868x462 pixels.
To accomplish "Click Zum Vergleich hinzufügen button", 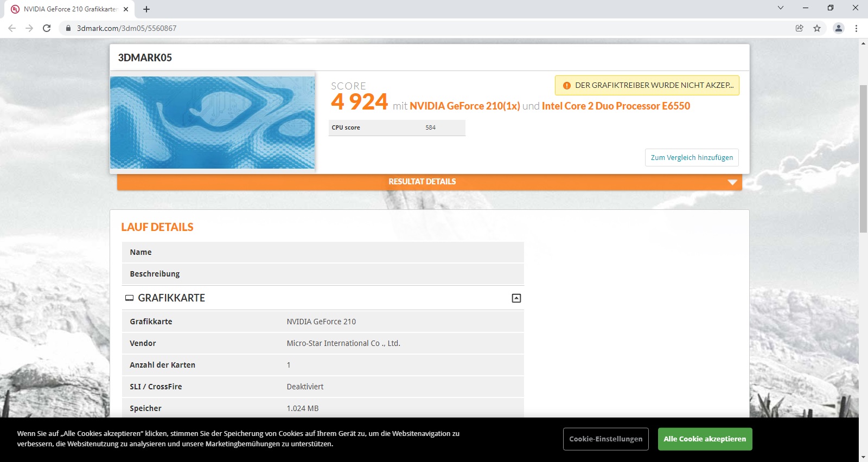I will 692,157.
